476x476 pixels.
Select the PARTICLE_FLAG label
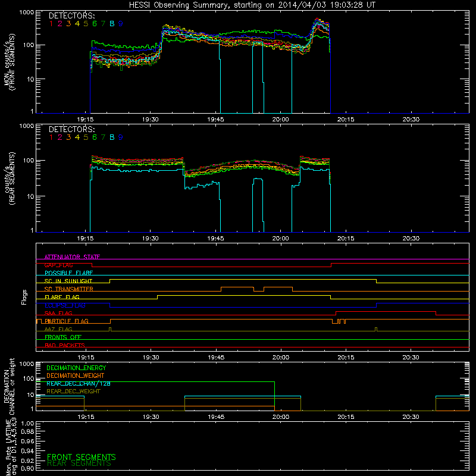click(x=67, y=321)
